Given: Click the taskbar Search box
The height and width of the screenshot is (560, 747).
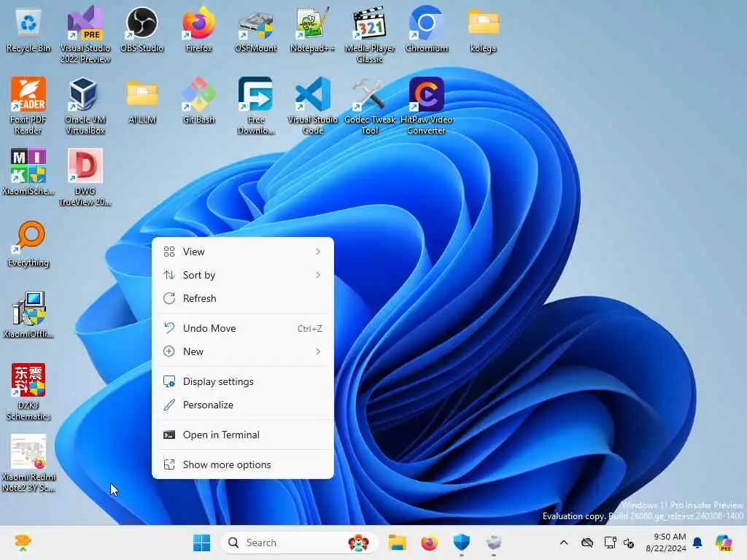Looking at the screenshot, I should (x=299, y=542).
